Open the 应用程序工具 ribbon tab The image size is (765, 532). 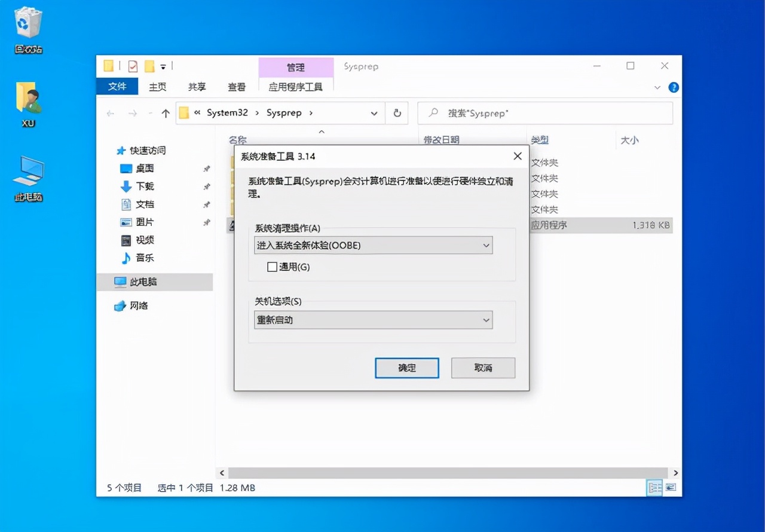coord(296,87)
